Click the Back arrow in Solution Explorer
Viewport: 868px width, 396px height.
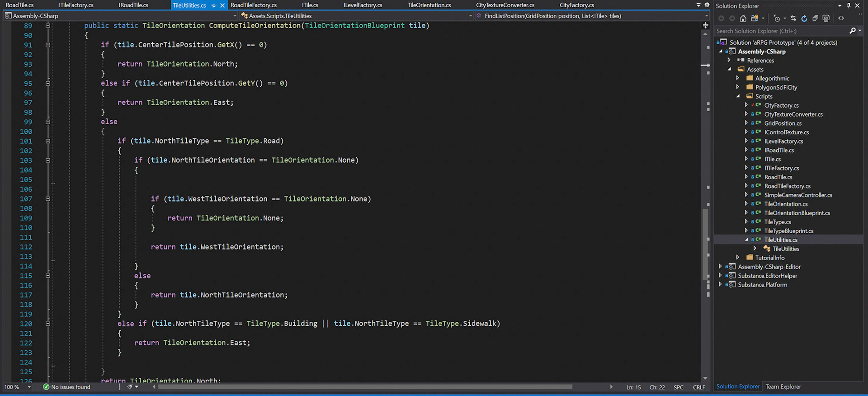[x=721, y=19]
